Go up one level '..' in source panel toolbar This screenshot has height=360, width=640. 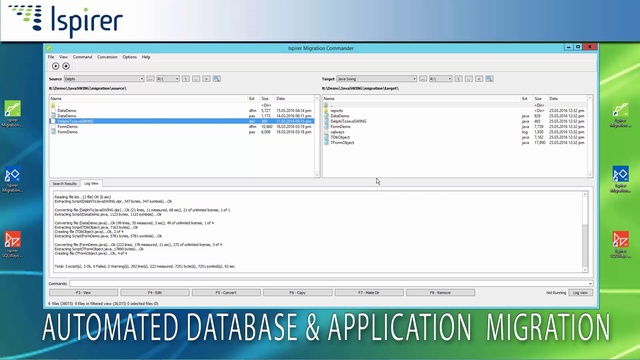[x=196, y=79]
